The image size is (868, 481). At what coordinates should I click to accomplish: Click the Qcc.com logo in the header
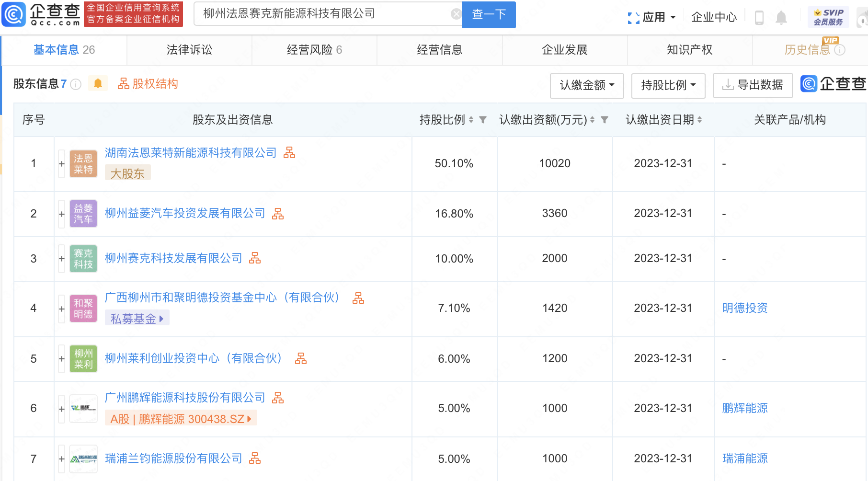[41, 14]
